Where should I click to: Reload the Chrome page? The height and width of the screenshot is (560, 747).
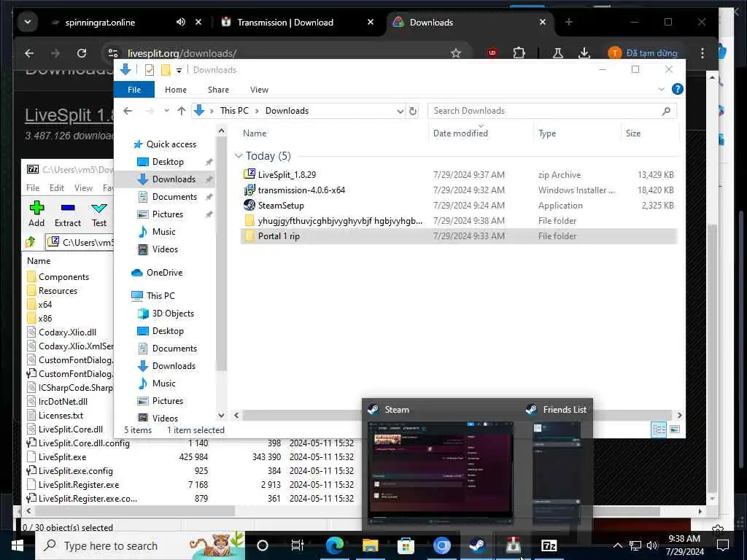(82, 52)
